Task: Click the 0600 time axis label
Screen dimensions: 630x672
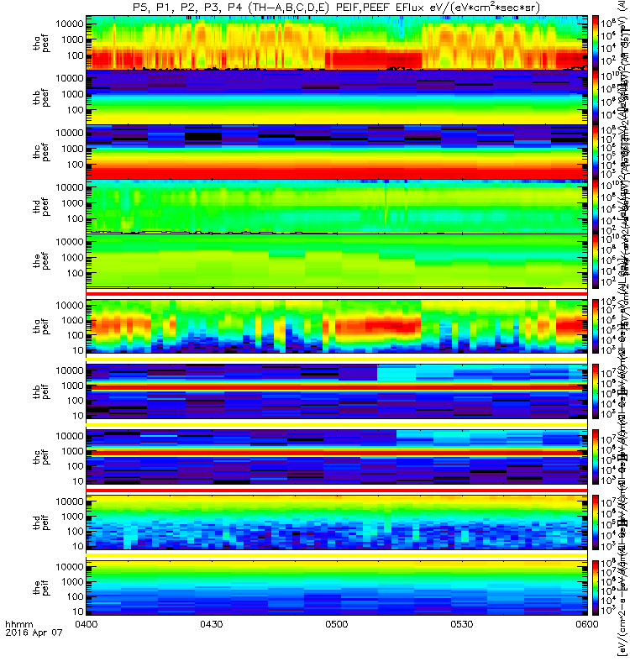Action: pyautogui.click(x=586, y=624)
